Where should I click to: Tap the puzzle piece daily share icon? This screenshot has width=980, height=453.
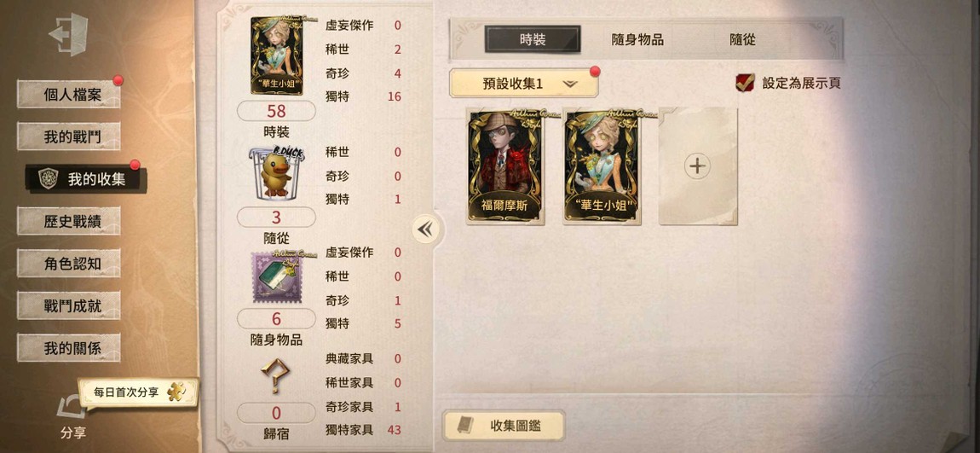point(176,392)
